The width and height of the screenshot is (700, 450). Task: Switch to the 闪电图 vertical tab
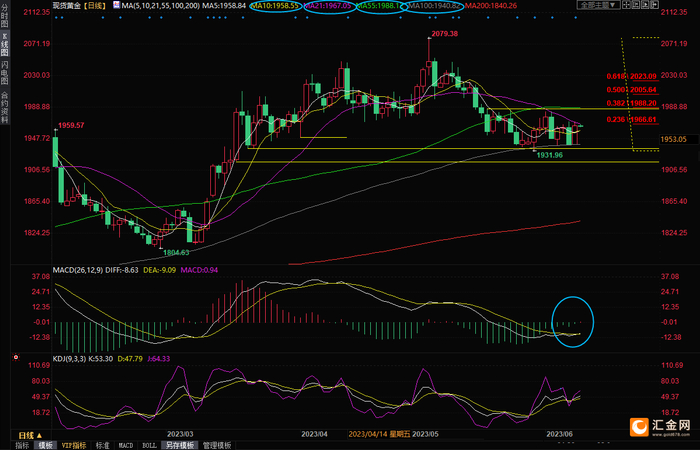point(4,73)
